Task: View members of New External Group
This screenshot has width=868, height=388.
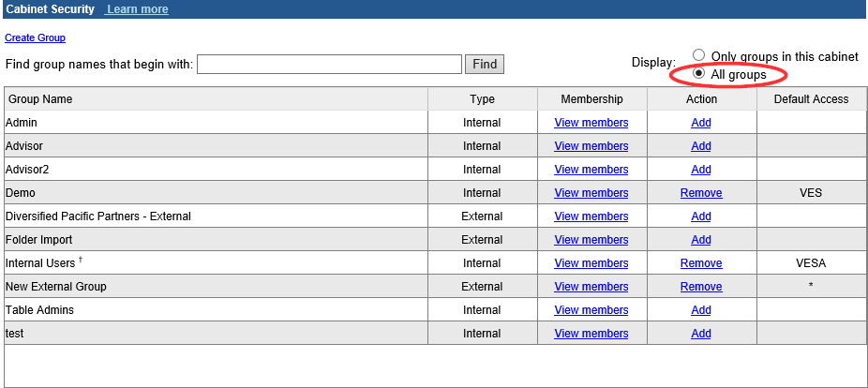Action: (591, 287)
